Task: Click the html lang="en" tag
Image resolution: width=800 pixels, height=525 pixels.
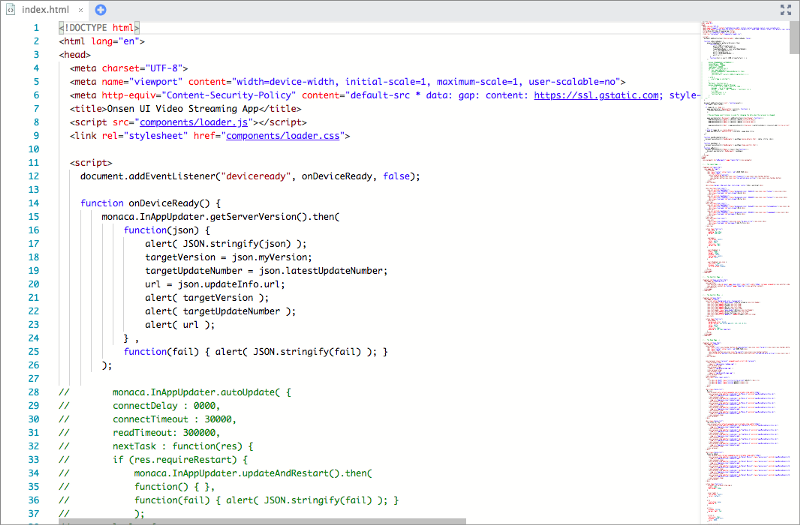Action: pyautogui.click(x=102, y=41)
